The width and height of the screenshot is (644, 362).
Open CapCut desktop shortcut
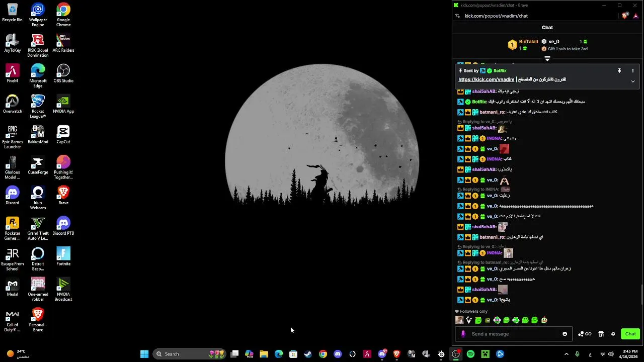point(63,135)
